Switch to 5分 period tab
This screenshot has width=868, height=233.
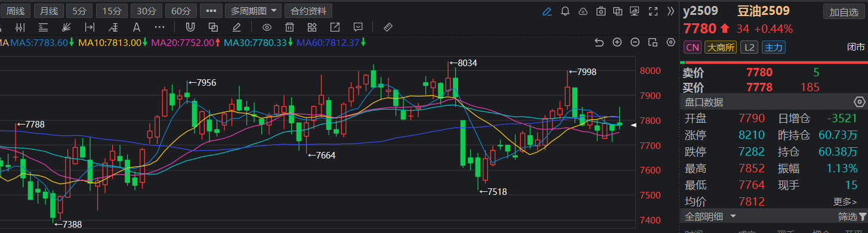[79, 11]
